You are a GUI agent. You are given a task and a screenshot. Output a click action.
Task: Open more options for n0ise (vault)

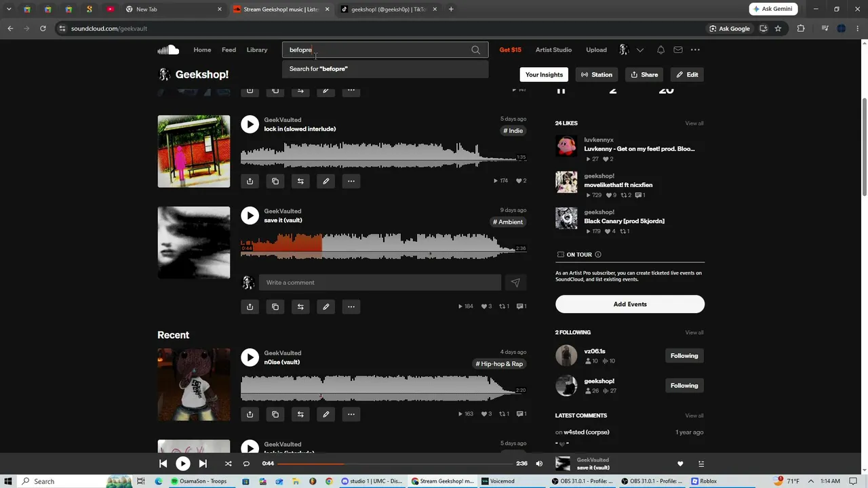351,414
